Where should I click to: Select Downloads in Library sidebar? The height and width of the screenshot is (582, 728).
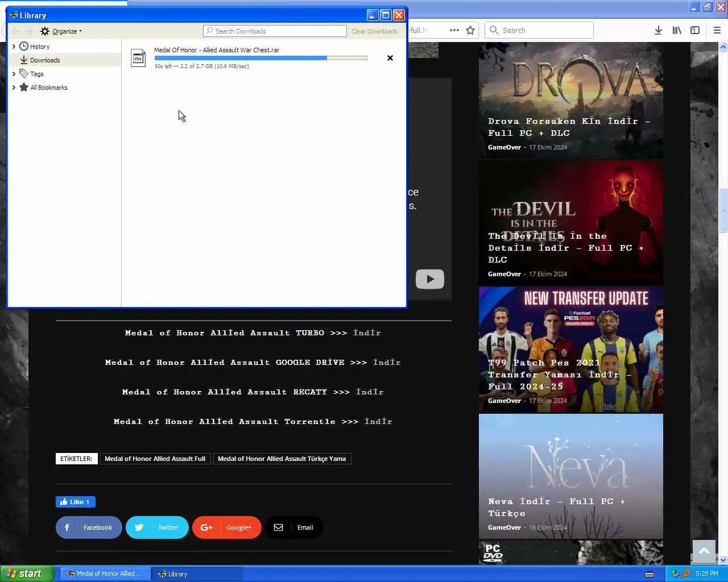[45, 60]
